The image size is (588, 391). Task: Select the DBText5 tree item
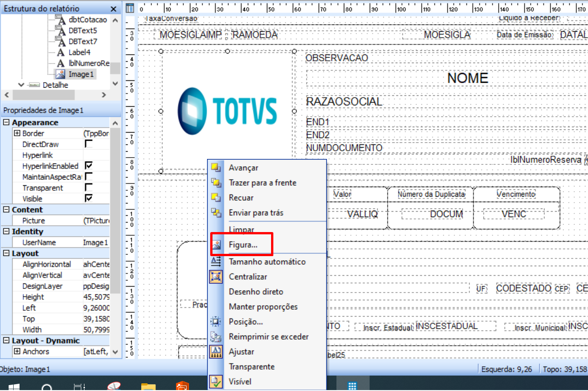tap(83, 30)
